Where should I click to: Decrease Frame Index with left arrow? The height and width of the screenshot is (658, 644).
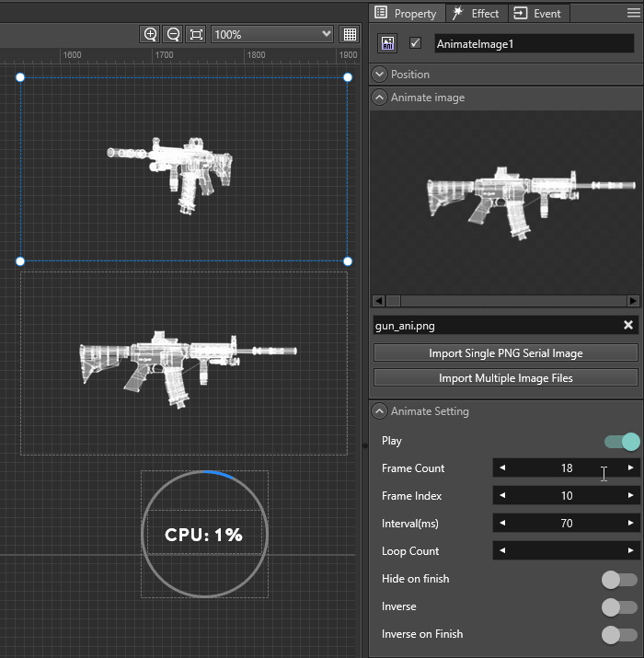[502, 496]
